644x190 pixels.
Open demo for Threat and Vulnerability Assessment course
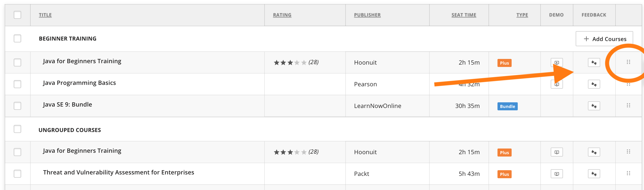(x=557, y=174)
